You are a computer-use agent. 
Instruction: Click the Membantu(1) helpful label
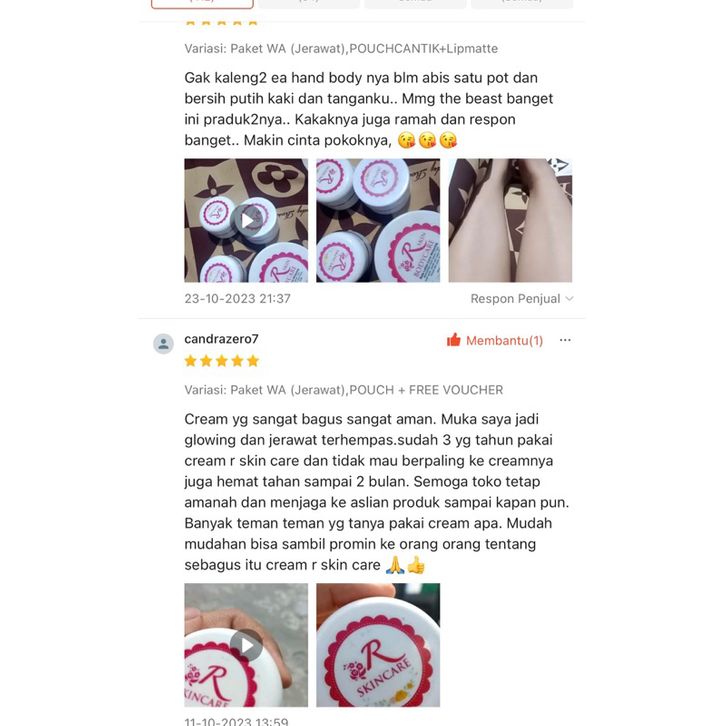504,341
